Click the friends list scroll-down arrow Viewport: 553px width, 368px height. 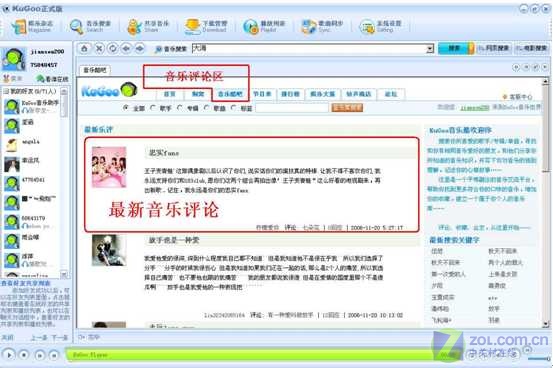point(64,274)
